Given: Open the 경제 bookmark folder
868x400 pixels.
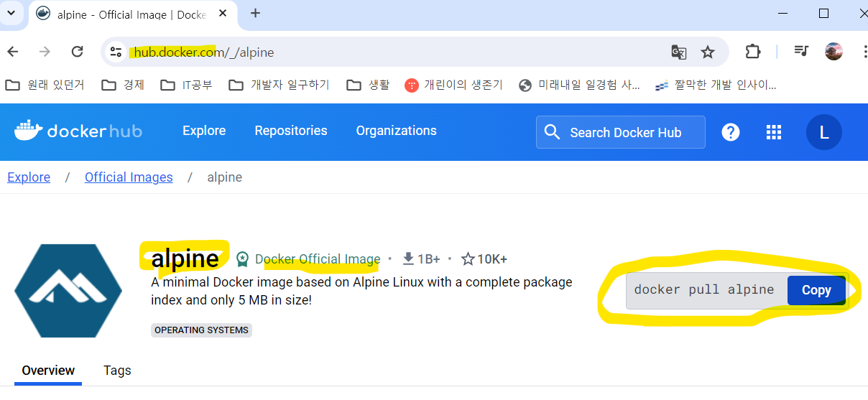Looking at the screenshot, I should [123, 85].
